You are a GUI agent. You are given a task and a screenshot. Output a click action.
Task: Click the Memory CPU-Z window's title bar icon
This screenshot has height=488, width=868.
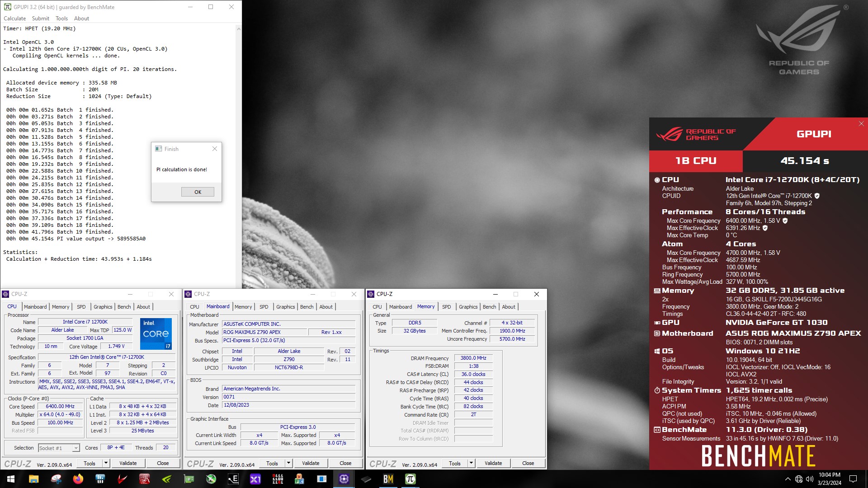point(371,294)
